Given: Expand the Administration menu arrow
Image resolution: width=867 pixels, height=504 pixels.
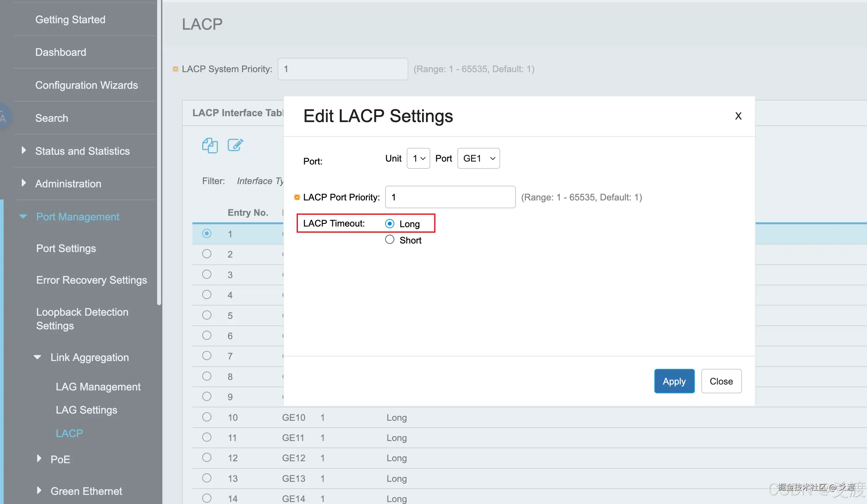Looking at the screenshot, I should pos(24,183).
